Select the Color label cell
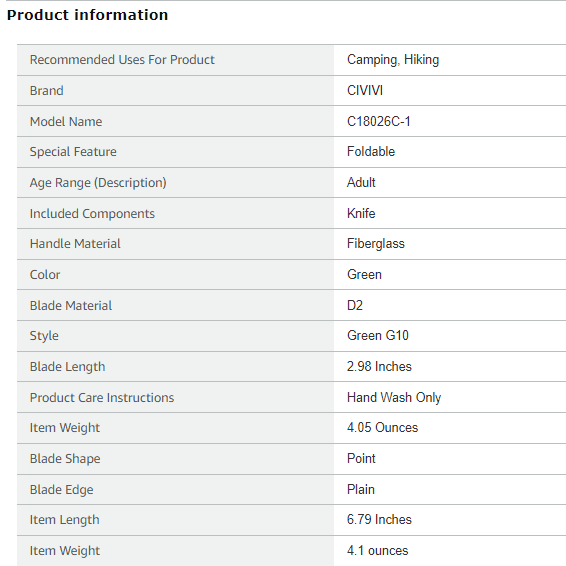Screen dimensions: 566x566 pyautogui.click(x=175, y=275)
